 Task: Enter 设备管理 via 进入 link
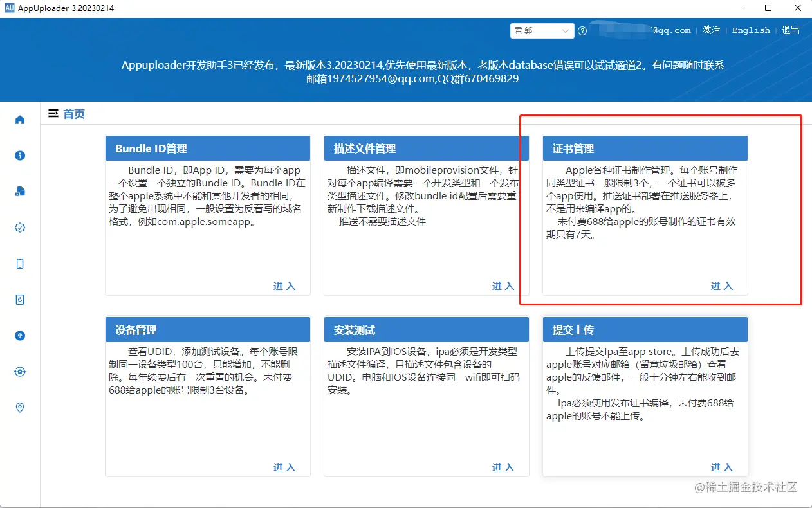pos(284,467)
